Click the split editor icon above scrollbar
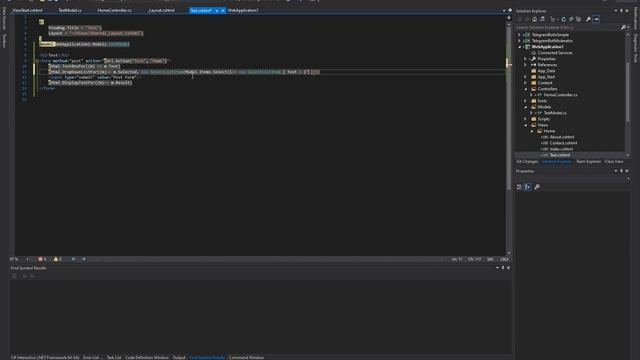Viewport: 640px width, 360px height. 509,18
